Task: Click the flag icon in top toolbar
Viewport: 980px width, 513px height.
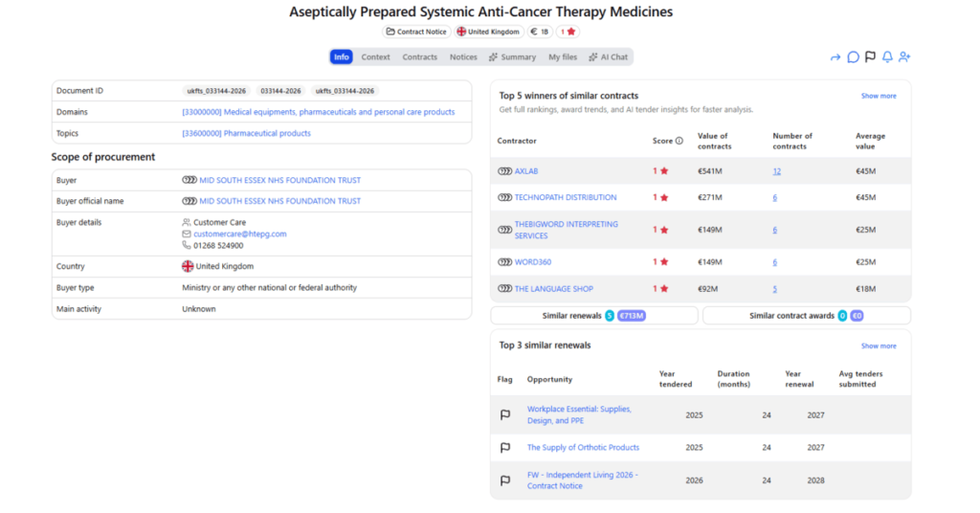Action: (x=870, y=56)
